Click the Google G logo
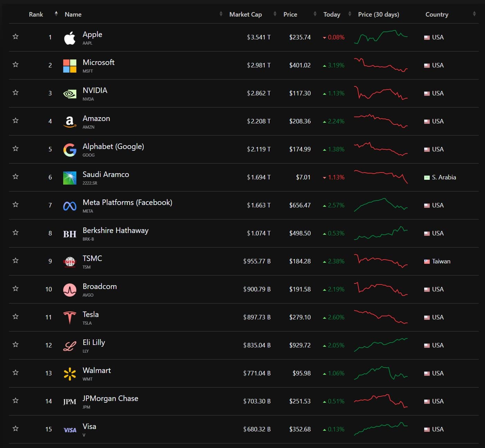 coord(70,150)
